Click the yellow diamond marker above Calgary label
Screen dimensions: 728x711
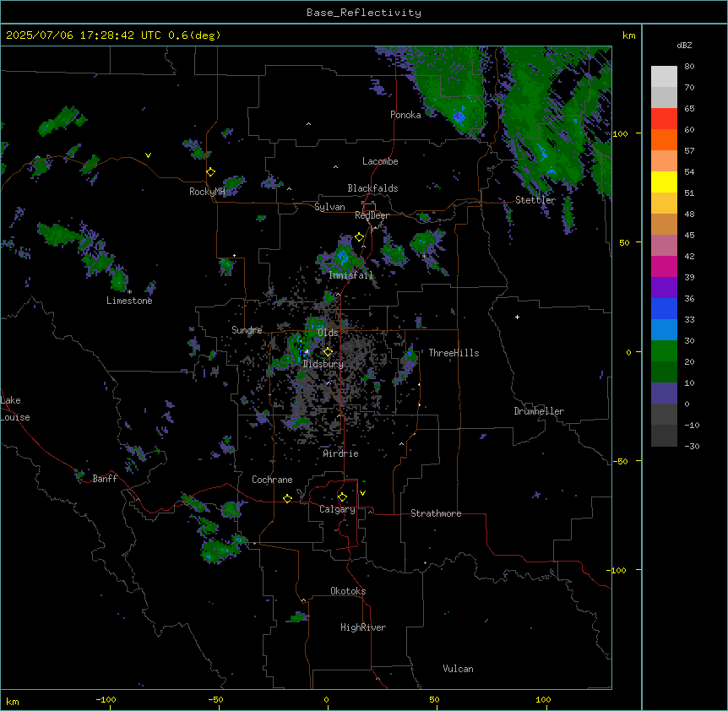coord(342,497)
